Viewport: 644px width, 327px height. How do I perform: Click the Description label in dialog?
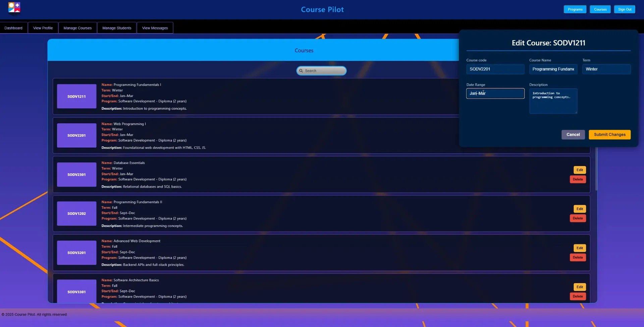pos(538,85)
